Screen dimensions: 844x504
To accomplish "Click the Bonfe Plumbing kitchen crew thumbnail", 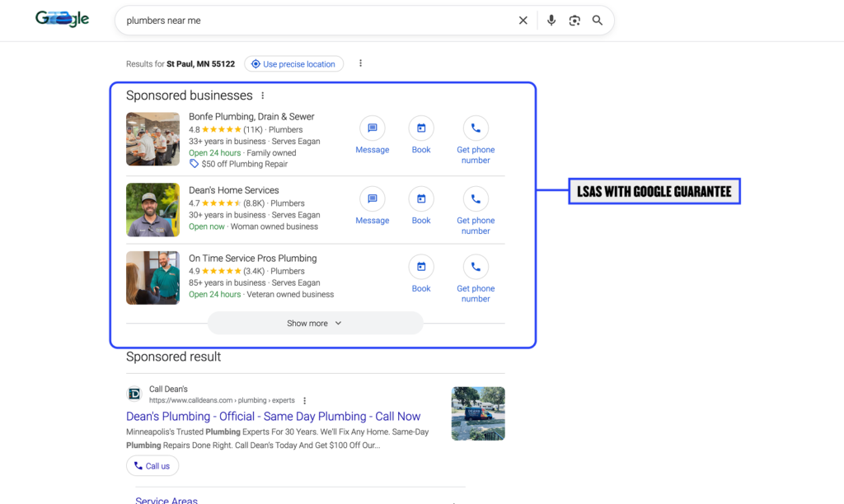I will 152,139.
